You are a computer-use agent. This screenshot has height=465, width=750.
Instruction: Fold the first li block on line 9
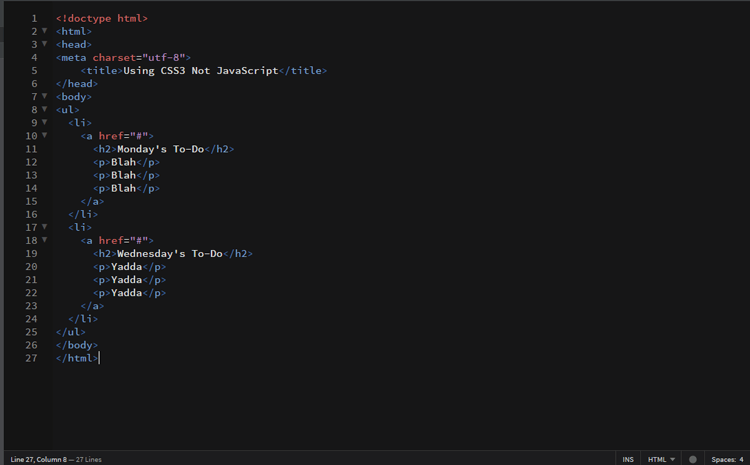point(44,122)
